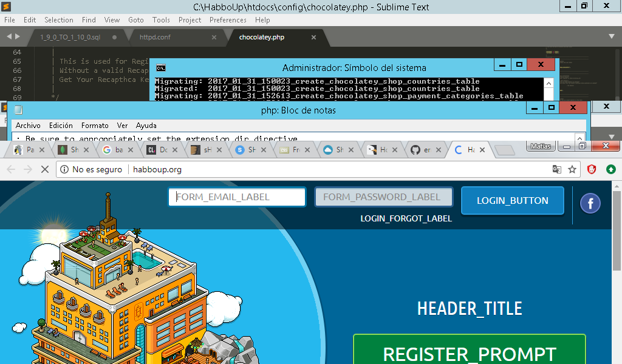Click the green REGISTER_PROMPT button
622x364 pixels.
[x=470, y=349]
